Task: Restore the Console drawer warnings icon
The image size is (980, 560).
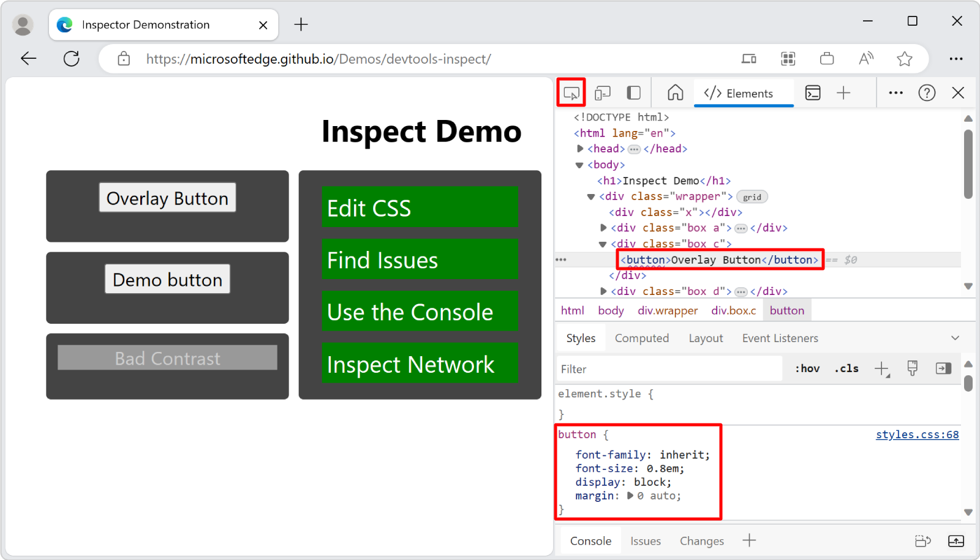Action: [x=922, y=540]
